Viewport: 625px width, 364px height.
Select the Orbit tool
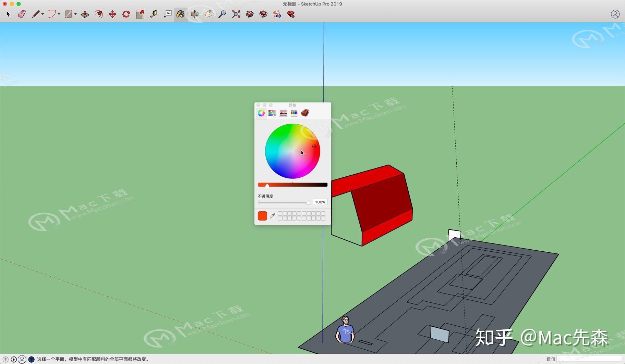195,14
